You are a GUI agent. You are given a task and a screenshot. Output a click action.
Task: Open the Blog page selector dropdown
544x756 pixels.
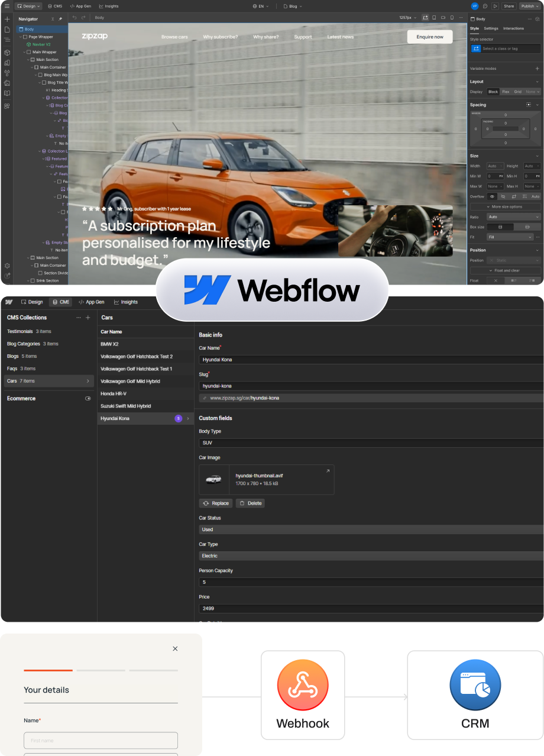(x=293, y=6)
